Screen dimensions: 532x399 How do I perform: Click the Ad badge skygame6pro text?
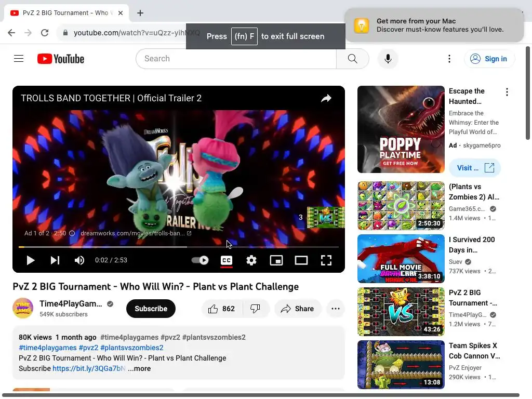coord(474,145)
